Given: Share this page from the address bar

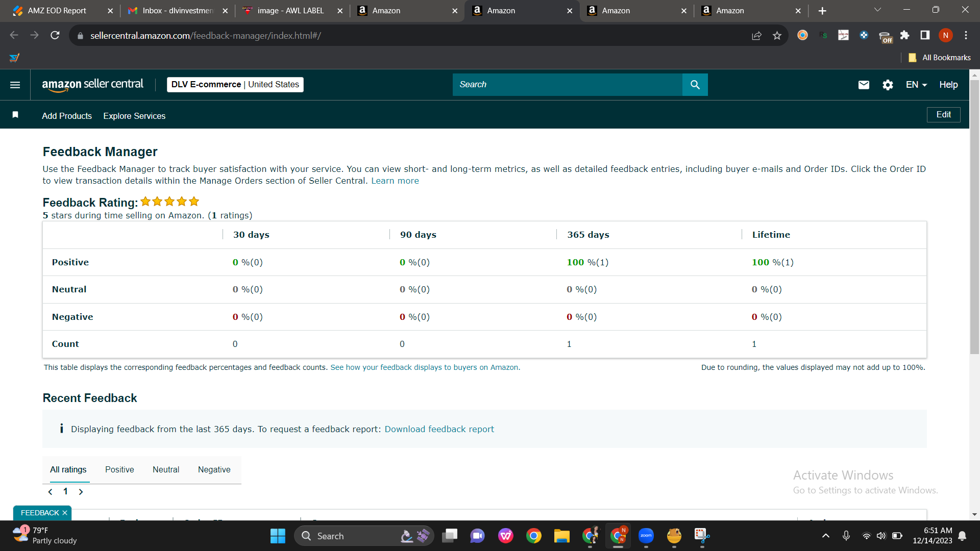Looking at the screenshot, I should (x=756, y=35).
